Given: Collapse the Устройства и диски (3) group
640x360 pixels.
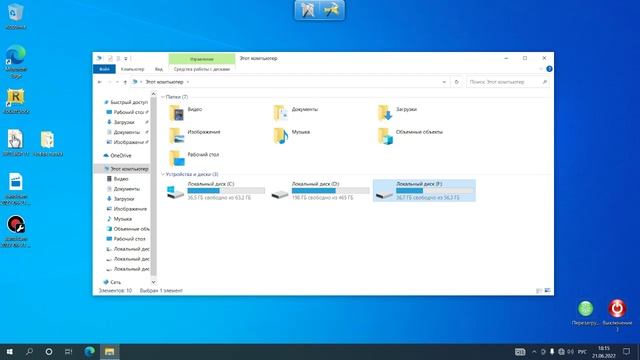Looking at the screenshot, I should 163,174.
